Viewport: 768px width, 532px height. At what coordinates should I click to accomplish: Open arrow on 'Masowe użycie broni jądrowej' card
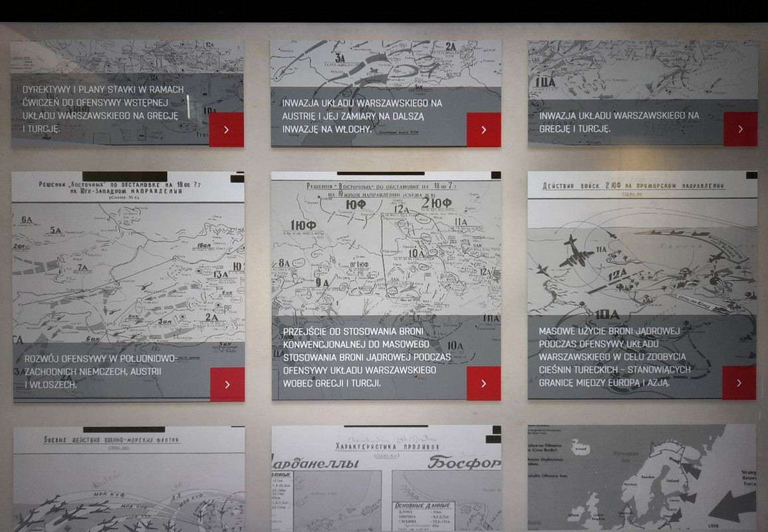coord(739,382)
